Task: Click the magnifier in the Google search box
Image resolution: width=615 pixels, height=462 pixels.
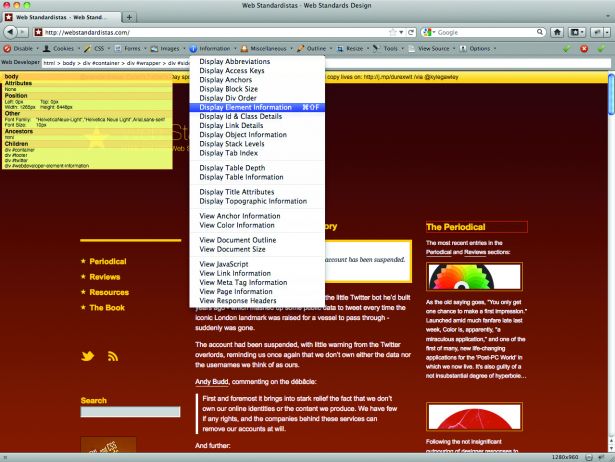Action: [x=540, y=32]
